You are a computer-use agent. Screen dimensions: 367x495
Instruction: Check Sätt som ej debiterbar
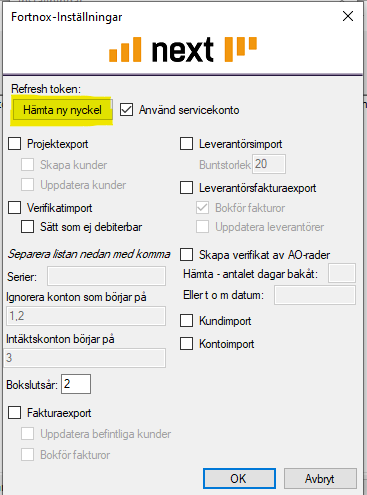(x=27, y=227)
